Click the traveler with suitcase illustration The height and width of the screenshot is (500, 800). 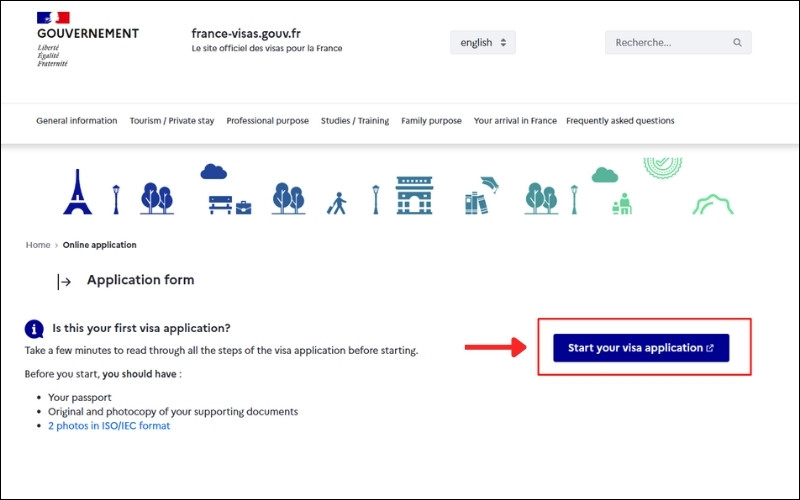[337, 203]
